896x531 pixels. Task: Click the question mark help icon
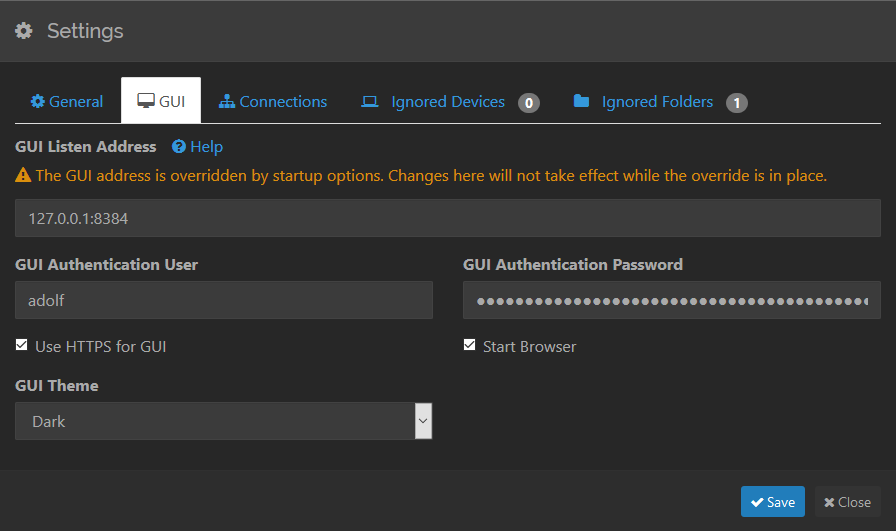point(179,147)
